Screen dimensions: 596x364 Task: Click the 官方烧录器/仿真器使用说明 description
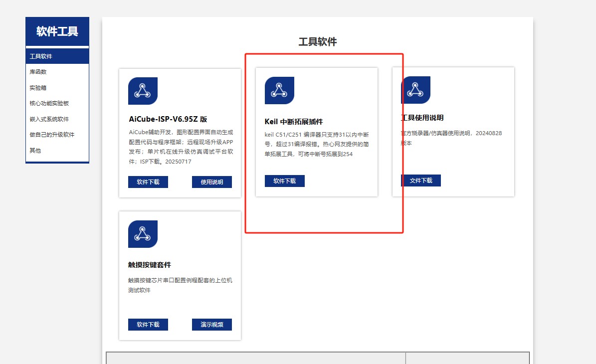tap(451, 138)
